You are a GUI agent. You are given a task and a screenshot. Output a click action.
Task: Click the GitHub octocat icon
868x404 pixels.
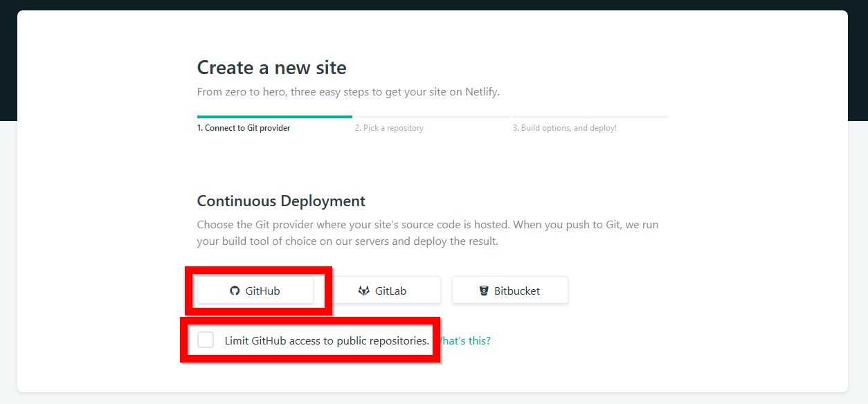coord(235,291)
